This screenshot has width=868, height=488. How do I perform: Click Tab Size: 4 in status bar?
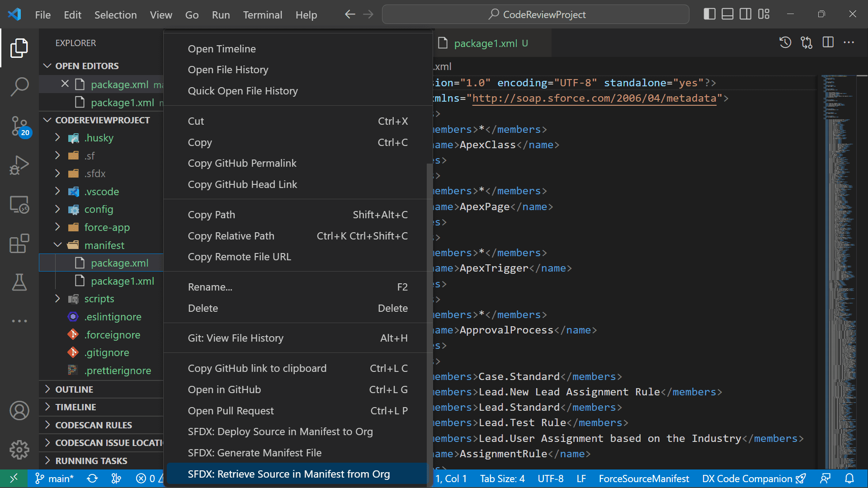coord(502,479)
